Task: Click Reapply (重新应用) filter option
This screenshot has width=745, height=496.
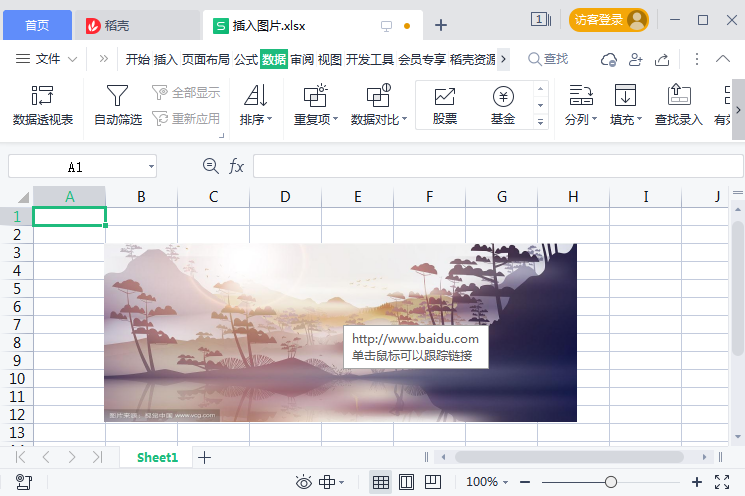Action: [186, 118]
